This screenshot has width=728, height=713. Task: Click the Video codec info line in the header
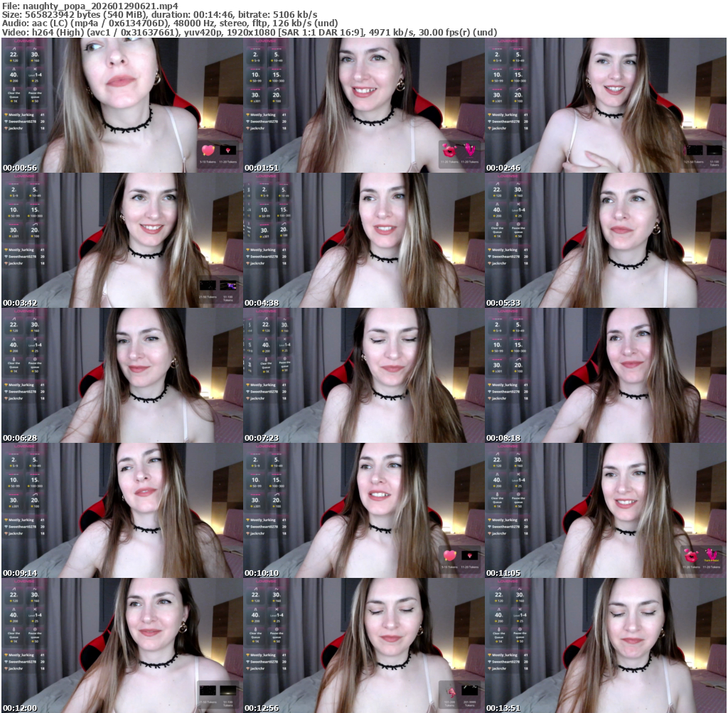(249, 33)
